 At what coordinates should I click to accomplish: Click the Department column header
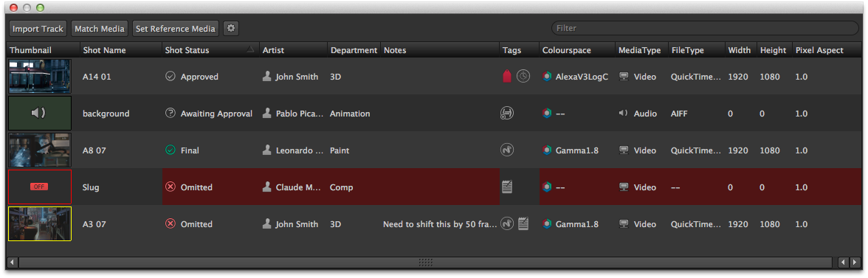[x=354, y=50]
